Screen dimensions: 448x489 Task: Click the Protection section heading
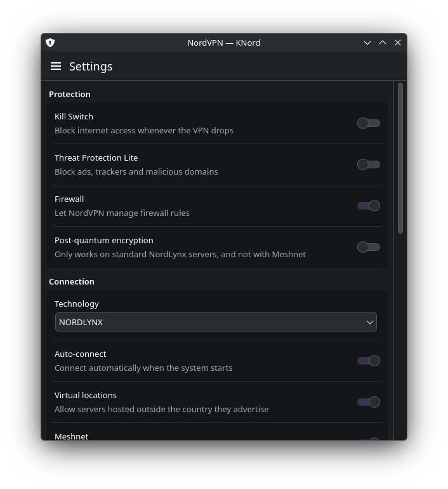click(70, 94)
